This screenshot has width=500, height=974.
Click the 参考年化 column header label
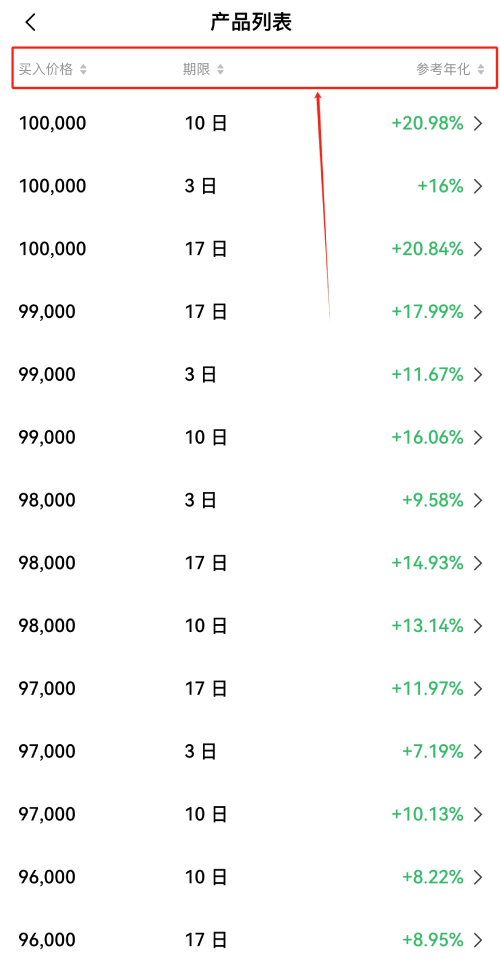(443, 69)
